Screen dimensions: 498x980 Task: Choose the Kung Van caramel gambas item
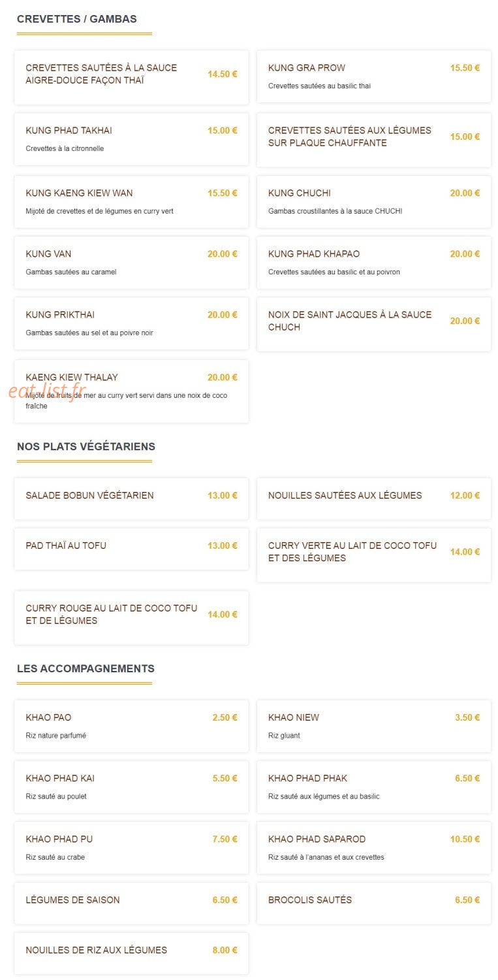(x=131, y=263)
